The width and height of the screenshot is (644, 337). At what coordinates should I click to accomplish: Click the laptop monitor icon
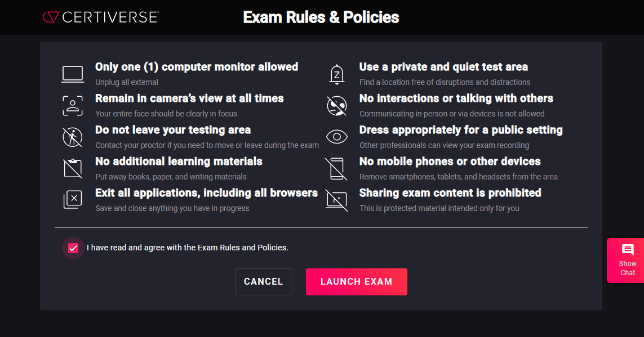point(73,74)
